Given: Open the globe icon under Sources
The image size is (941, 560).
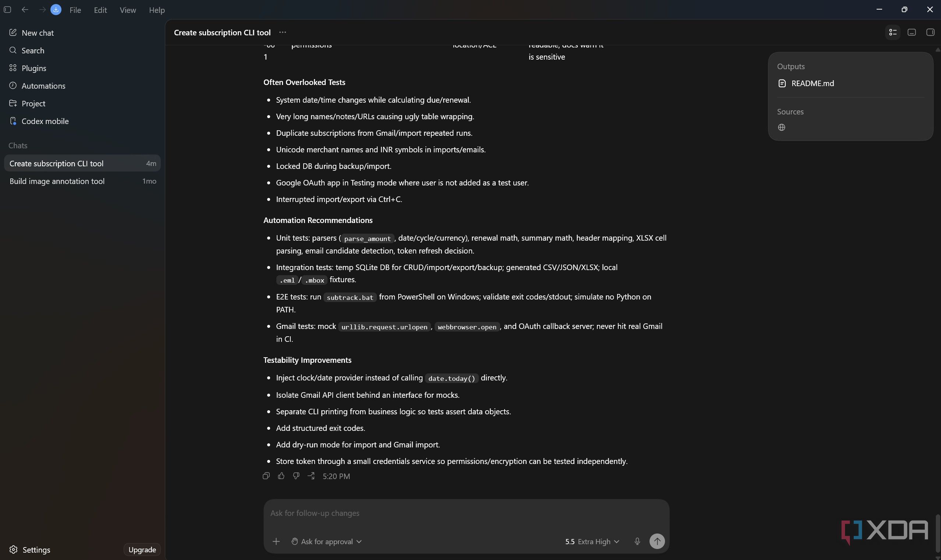Looking at the screenshot, I should 782,128.
